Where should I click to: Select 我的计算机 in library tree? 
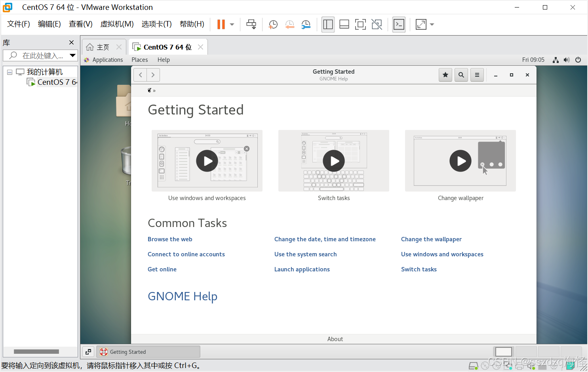44,72
